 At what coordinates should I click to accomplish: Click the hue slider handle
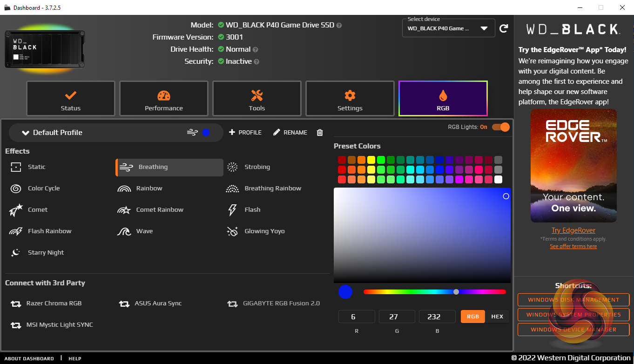coord(456,292)
